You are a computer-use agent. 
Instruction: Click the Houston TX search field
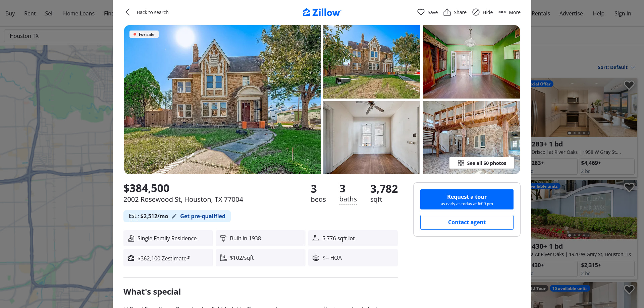click(x=58, y=36)
